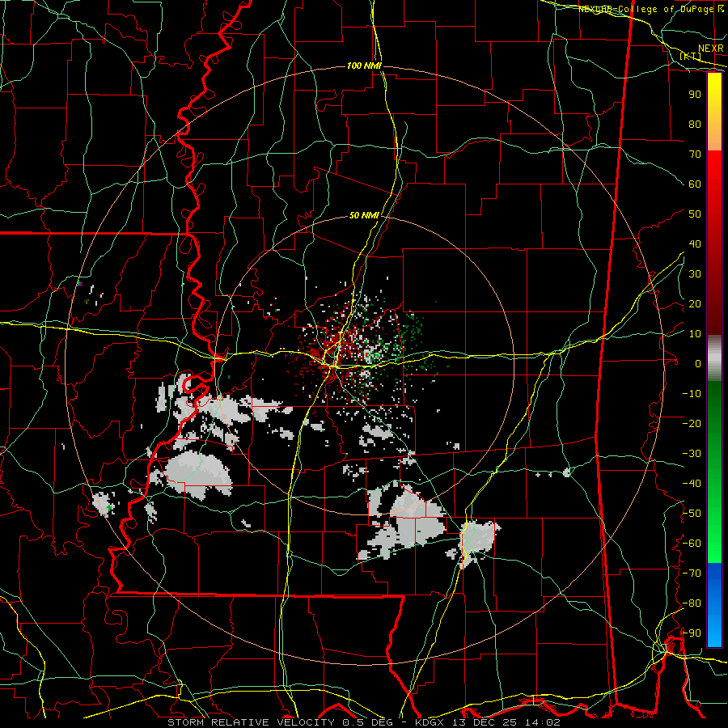Click the "-40" scale value
The image size is (728, 728).
[x=692, y=484]
